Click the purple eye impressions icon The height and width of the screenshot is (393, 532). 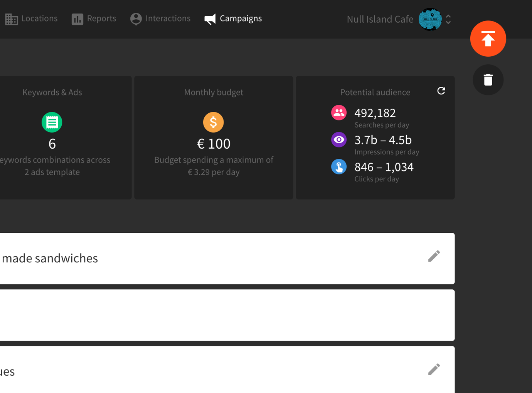(339, 139)
